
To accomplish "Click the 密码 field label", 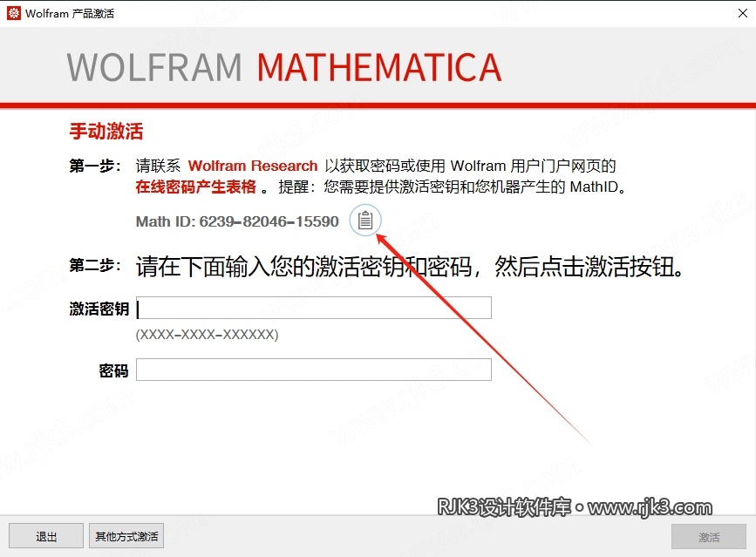I will (x=113, y=370).
